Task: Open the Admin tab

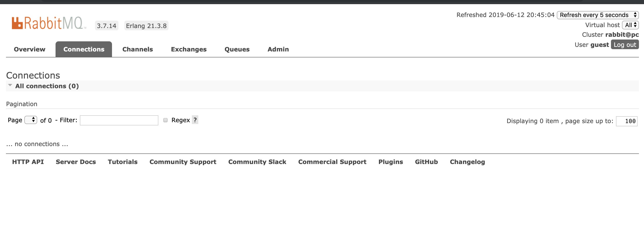Action: coord(278,49)
